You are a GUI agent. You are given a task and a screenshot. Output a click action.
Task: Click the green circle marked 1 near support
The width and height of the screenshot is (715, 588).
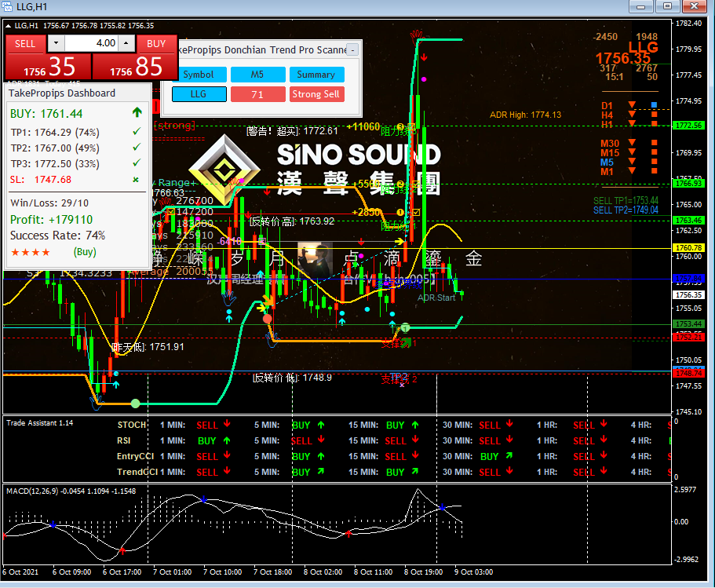click(406, 328)
